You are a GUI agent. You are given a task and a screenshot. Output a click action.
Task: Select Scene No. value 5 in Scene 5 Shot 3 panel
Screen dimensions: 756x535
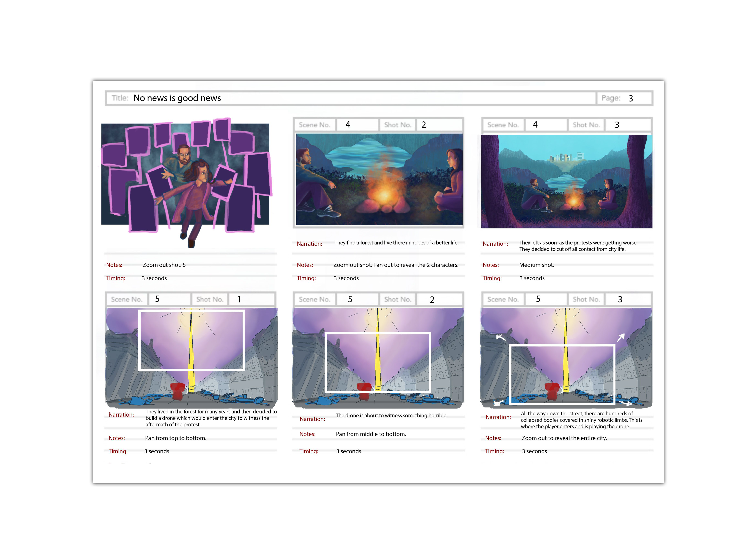(538, 299)
